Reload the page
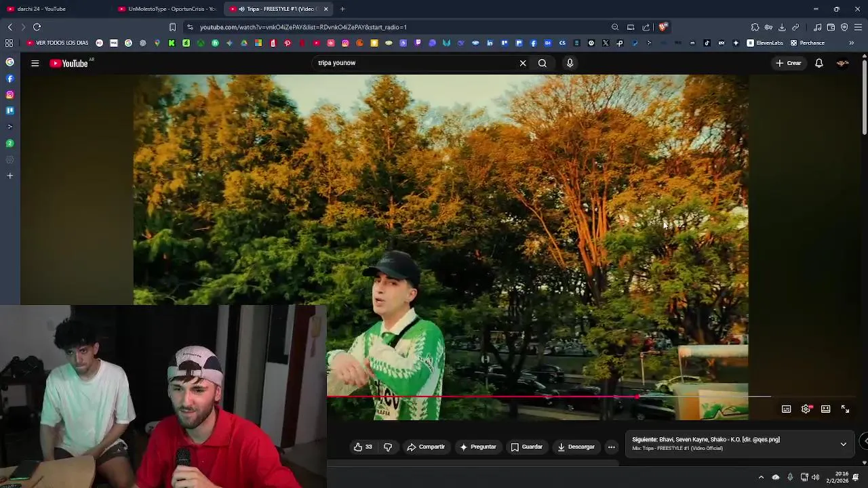 37,27
